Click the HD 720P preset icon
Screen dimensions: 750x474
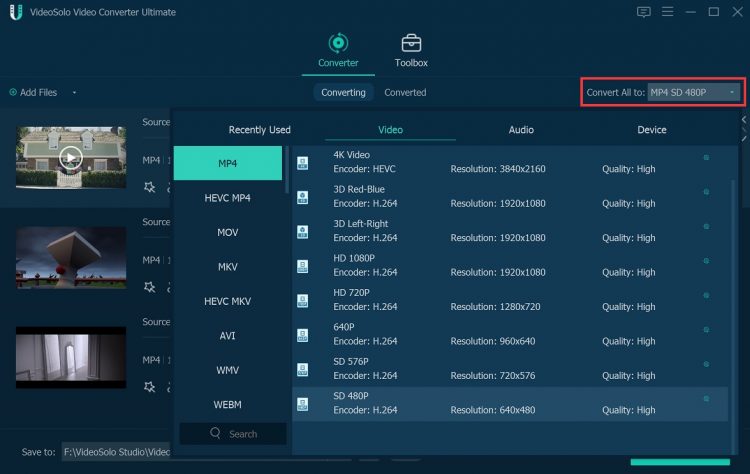[302, 301]
